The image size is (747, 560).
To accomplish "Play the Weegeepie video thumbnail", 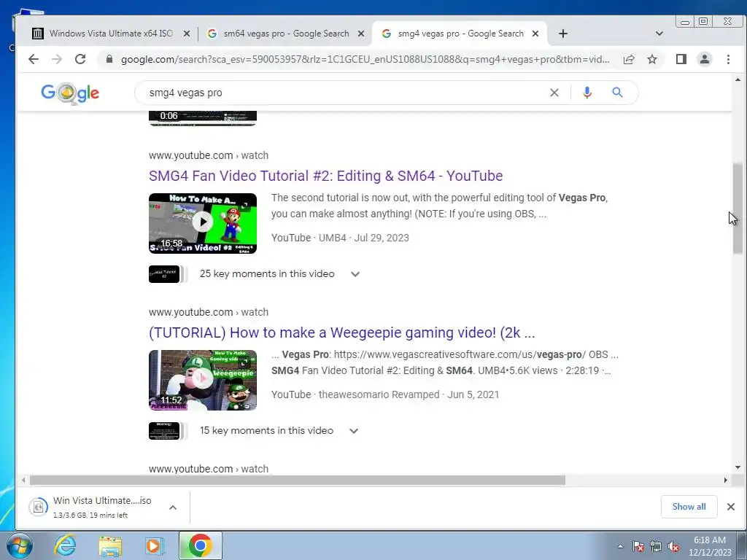I will pyautogui.click(x=203, y=379).
